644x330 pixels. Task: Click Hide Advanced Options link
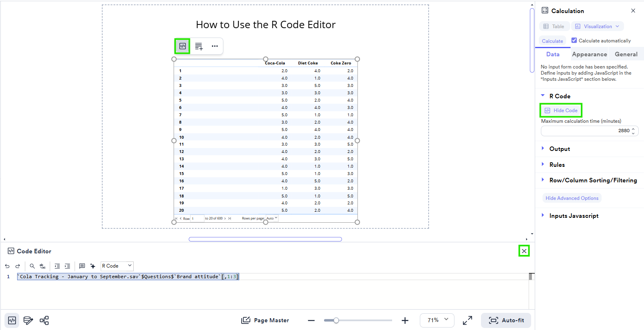(572, 198)
